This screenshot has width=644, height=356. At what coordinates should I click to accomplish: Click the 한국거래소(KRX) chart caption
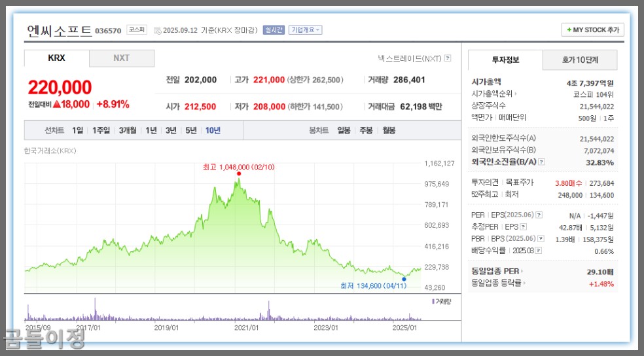[x=50, y=151]
